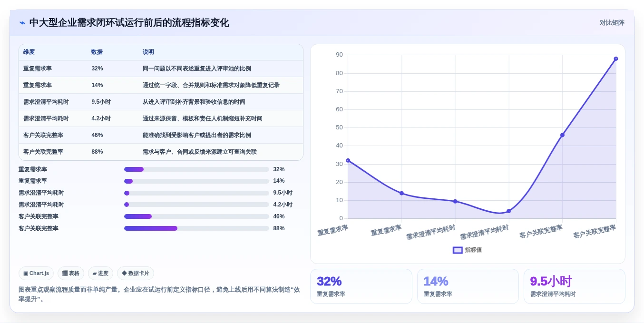The height and width of the screenshot is (323, 644).
Task: Click the footnote paragraph starting 图表重点观察
Action: tap(159, 294)
